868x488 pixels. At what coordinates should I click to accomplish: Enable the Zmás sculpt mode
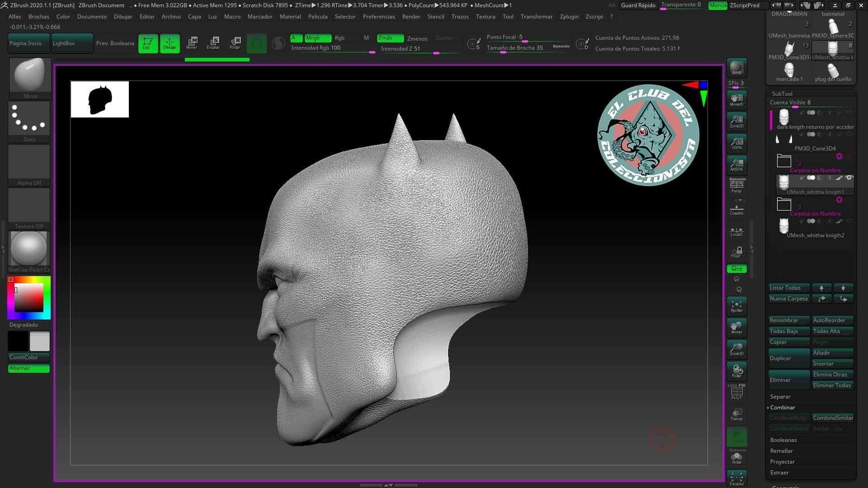pos(390,38)
